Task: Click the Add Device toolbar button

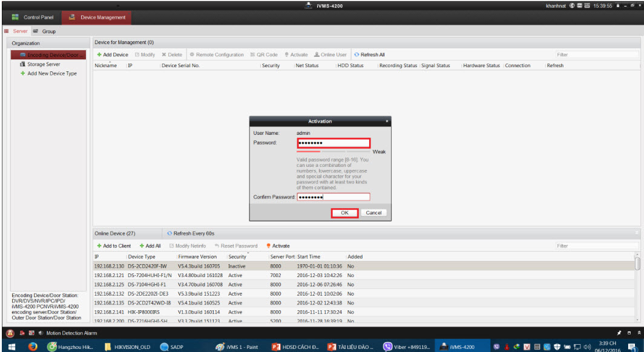Action: click(x=113, y=54)
